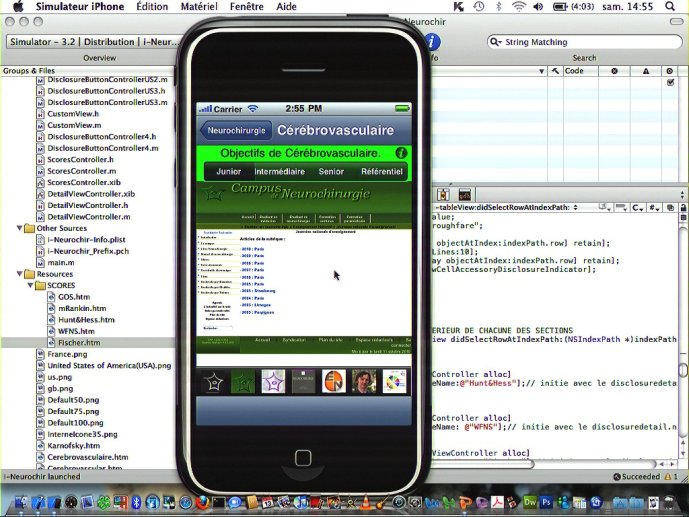Click the errors column header icon
Viewport: 689px width, 517px height.
point(614,71)
